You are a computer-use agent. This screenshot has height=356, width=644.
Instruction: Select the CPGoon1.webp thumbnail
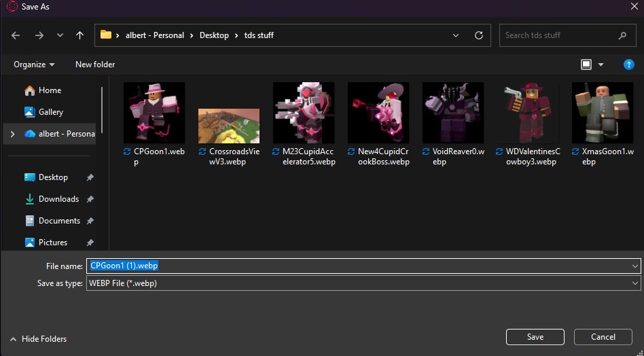(154, 113)
